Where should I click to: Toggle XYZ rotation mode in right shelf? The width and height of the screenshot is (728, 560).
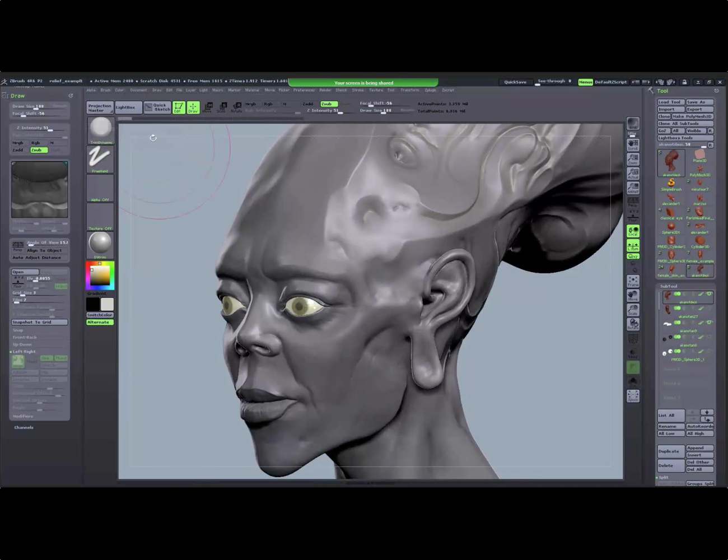[633, 256]
